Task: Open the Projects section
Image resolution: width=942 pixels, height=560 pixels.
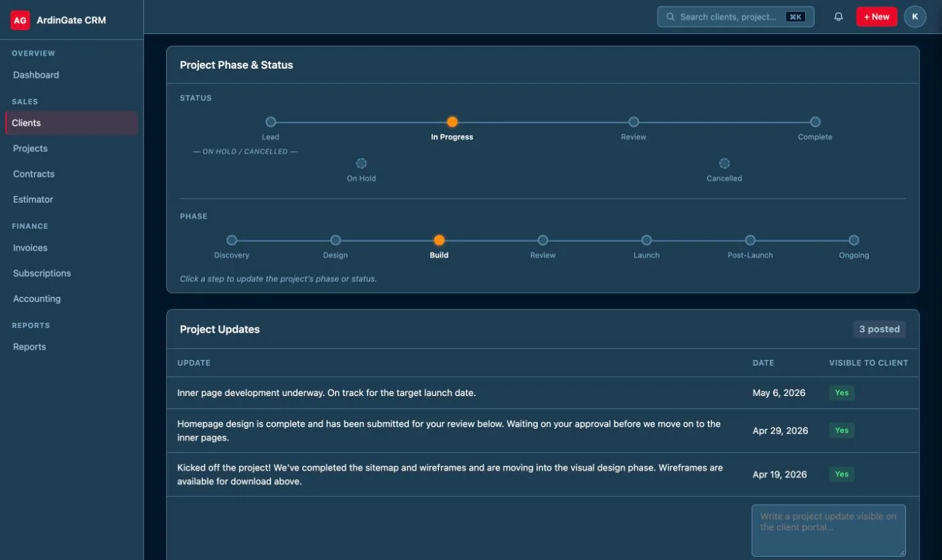Action: click(x=72, y=148)
